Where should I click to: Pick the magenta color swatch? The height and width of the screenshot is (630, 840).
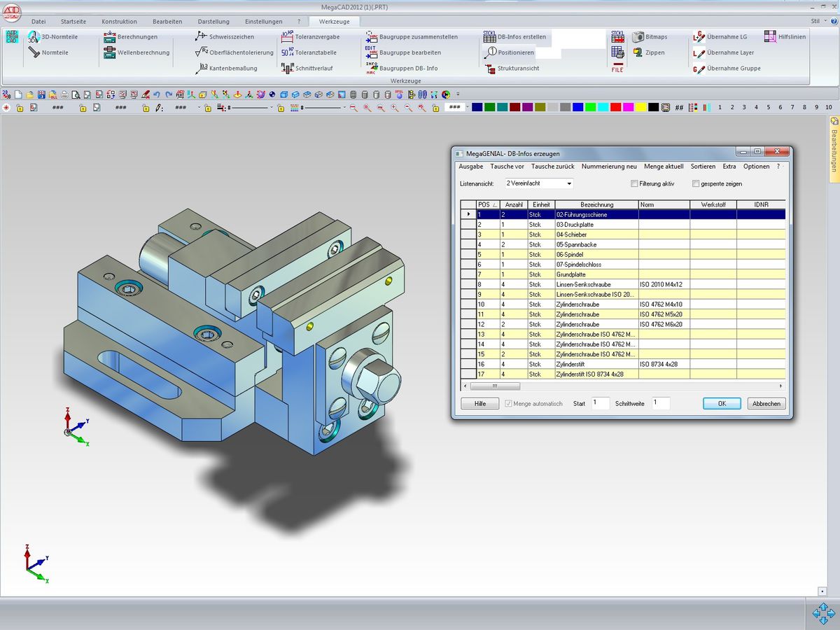tap(628, 107)
